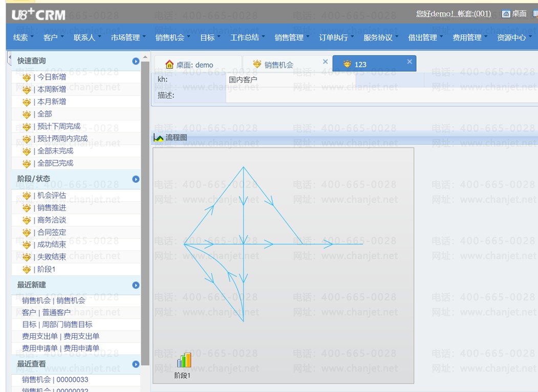
Task: Collapse the 最近查看 section
Action: [x=136, y=364]
